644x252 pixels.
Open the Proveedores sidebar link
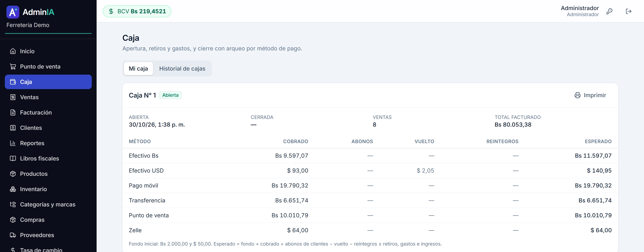48,235
